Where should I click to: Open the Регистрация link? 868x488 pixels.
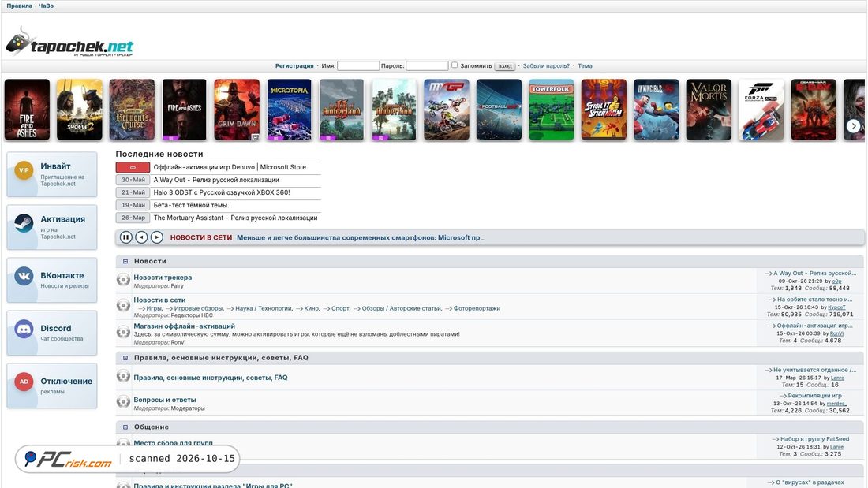[294, 66]
